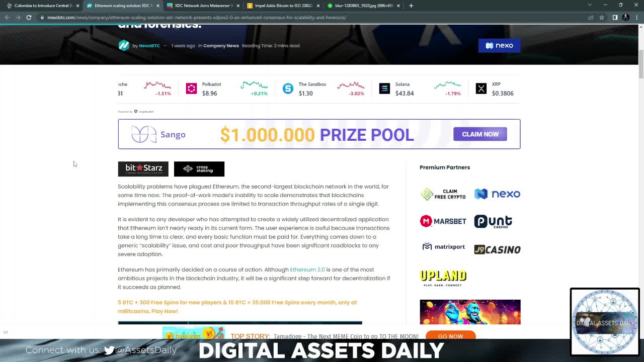Click the $1.000.000 PRIZE POOL banner text
The image size is (644, 362).
(317, 135)
